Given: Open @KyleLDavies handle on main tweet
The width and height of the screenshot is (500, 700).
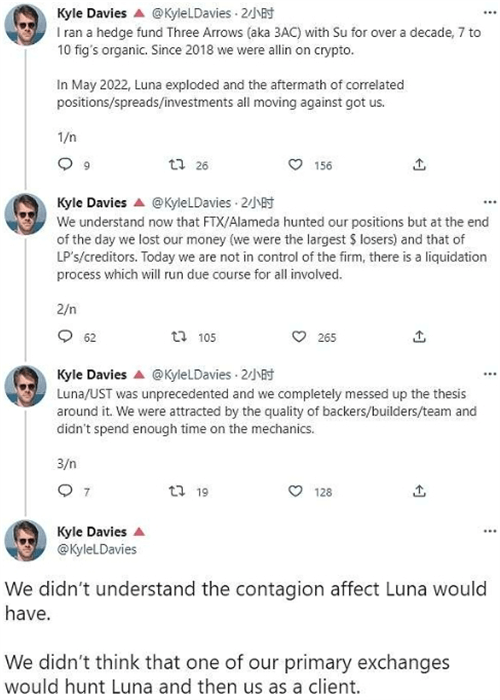Looking at the screenshot, I should [96, 549].
